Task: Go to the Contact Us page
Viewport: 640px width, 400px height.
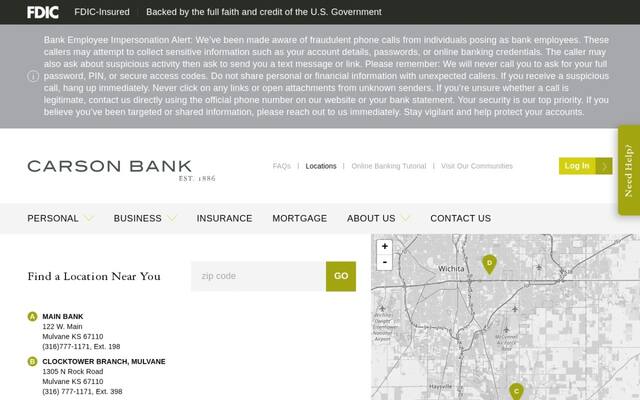Action: [460, 219]
